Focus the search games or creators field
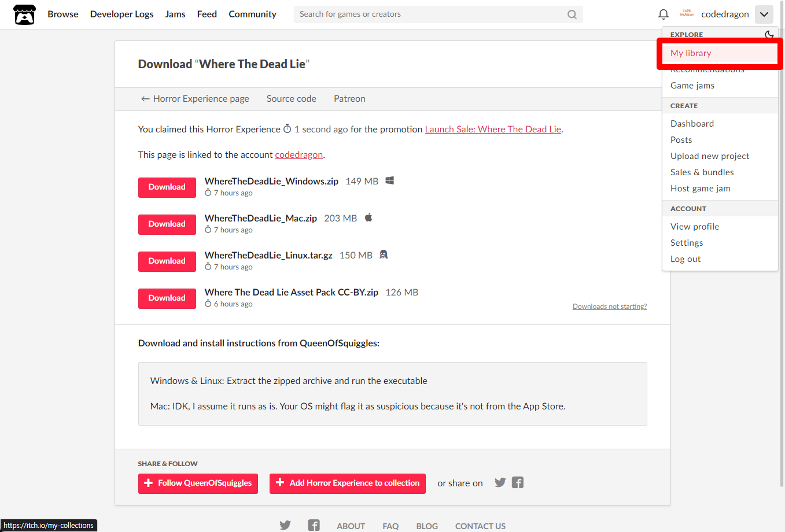785x532 pixels. [438, 14]
